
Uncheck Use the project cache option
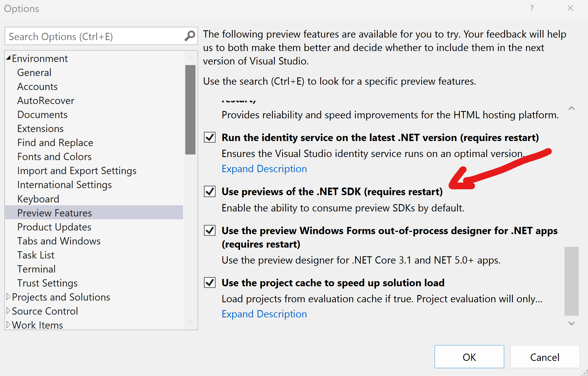point(210,283)
